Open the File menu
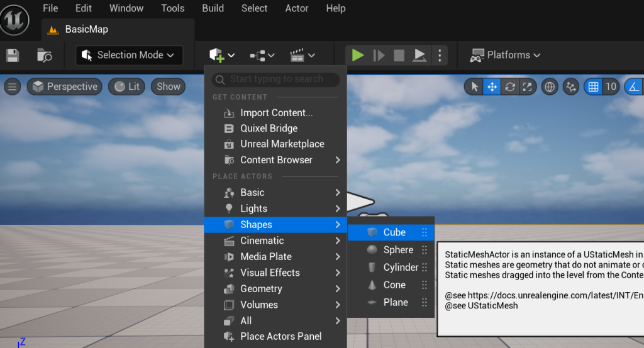Screen dimensions: 644x348 (50, 8)
